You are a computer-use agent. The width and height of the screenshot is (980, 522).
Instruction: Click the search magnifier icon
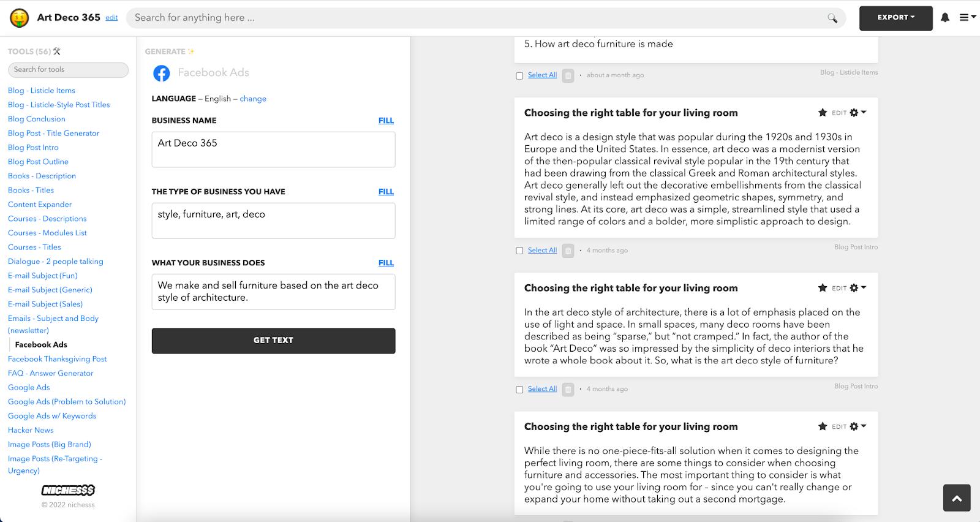coord(832,18)
